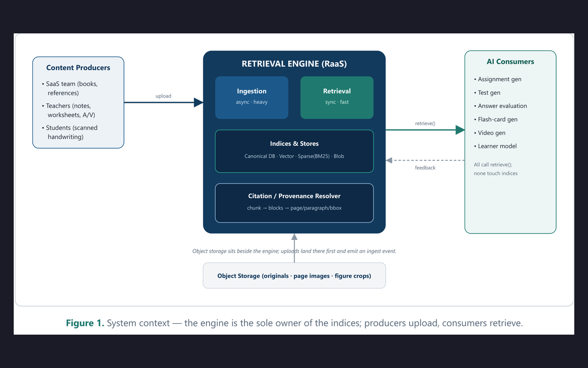
Task: Click Canonical DB · Vector · Sparse(BM25) · Blob line
Action: 294,156
